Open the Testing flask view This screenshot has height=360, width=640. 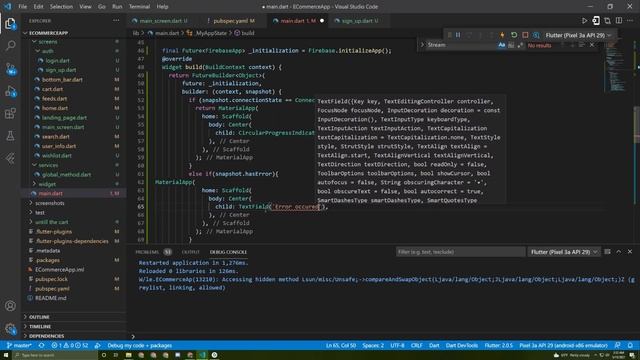point(10,136)
